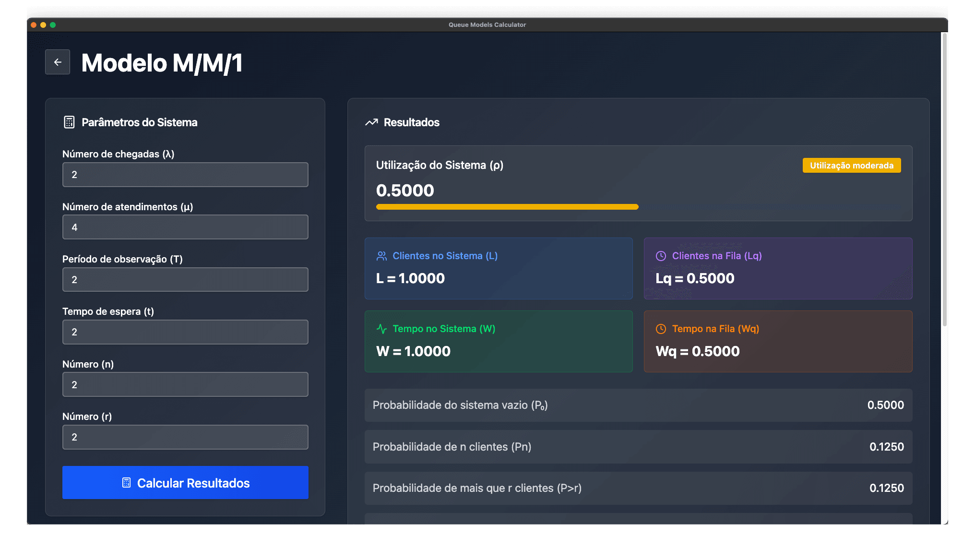Click the Probabilidade do sistema vazio (P₀) row
Screen dimensions: 975x560
(x=638, y=405)
